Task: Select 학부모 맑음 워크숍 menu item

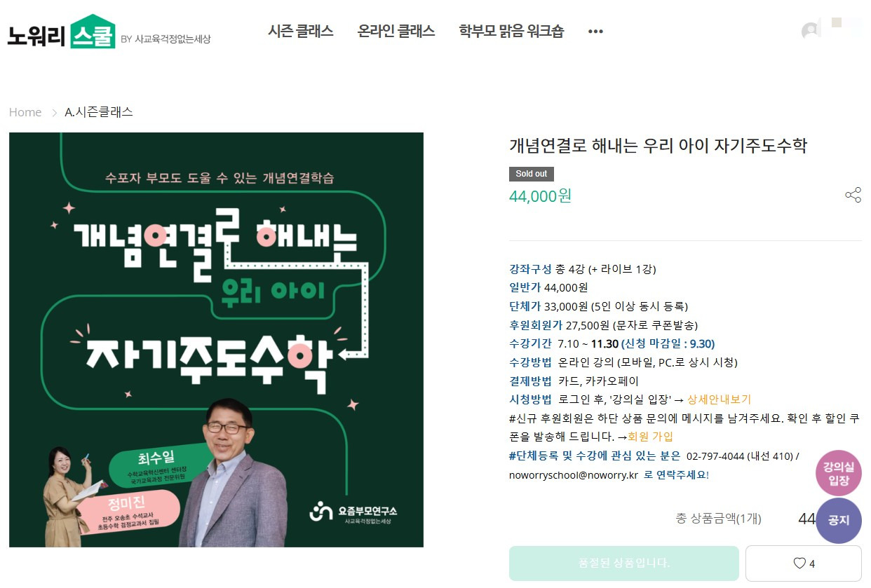Action: 511,32
